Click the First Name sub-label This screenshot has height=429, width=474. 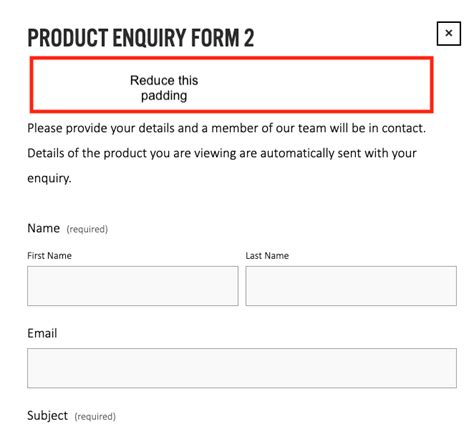tap(49, 256)
